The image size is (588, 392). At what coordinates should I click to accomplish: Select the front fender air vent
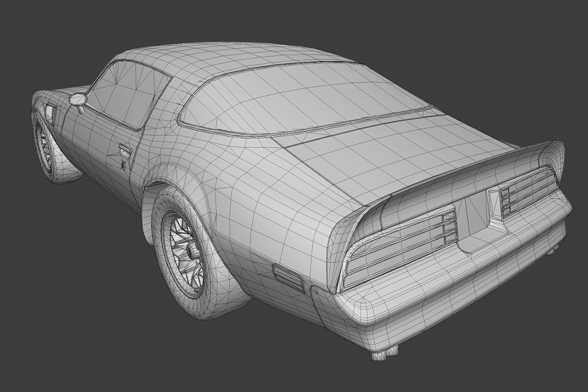(49, 112)
